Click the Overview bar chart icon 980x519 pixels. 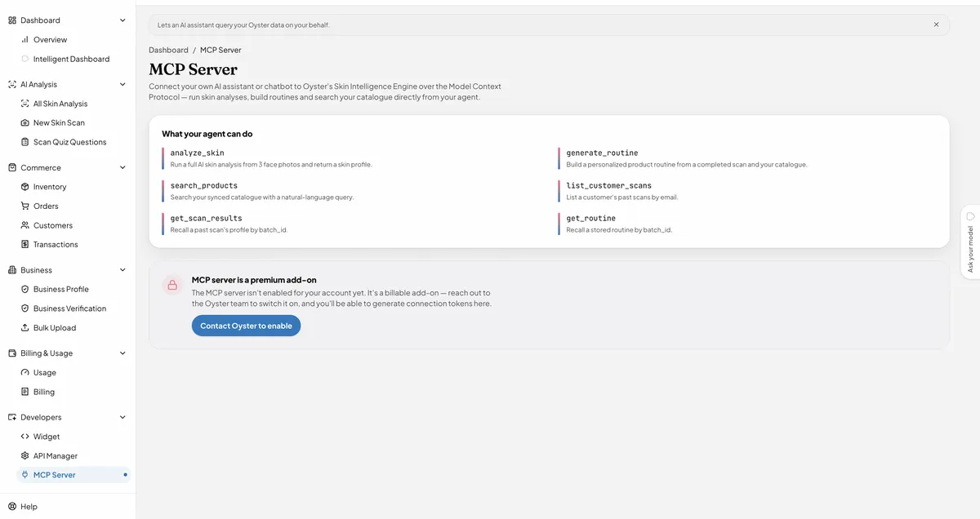24,39
